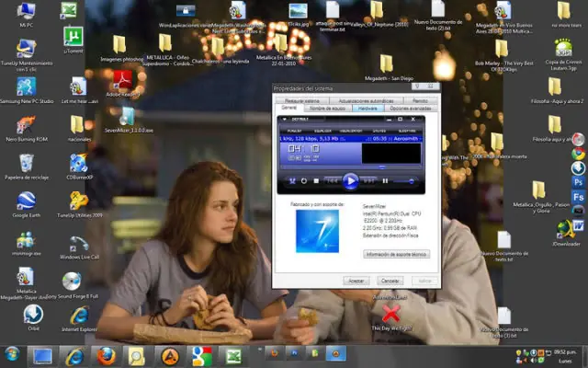Open 'Let me hear ...avi' video file
588x368 pixels.
pos(79,86)
